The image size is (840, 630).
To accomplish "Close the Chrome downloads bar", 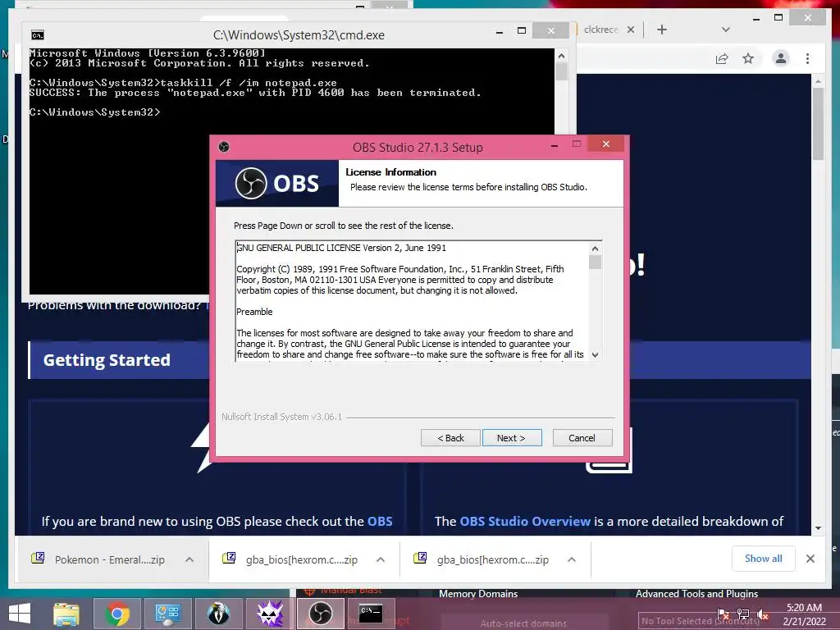I will tap(810, 559).
